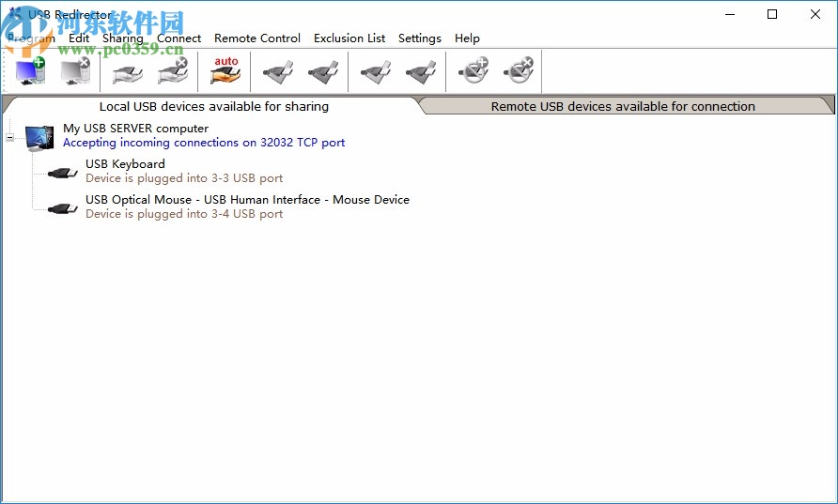Maximize the USB Redirector window

[x=772, y=14]
